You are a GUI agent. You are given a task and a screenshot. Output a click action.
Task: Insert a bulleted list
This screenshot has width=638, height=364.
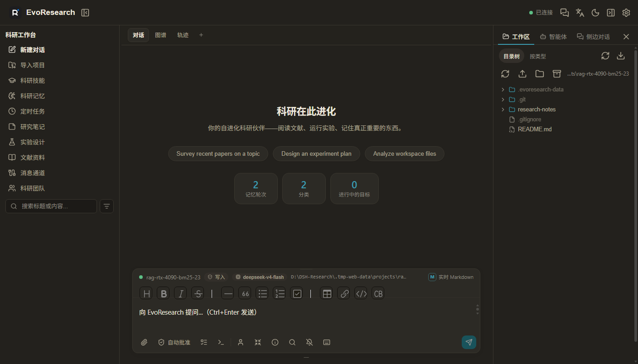tap(263, 293)
